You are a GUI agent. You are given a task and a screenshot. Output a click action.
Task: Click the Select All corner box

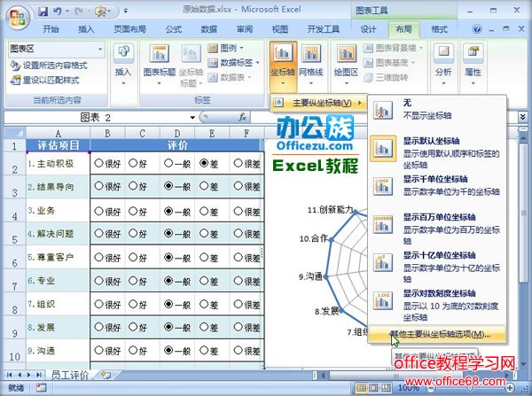click(14, 133)
